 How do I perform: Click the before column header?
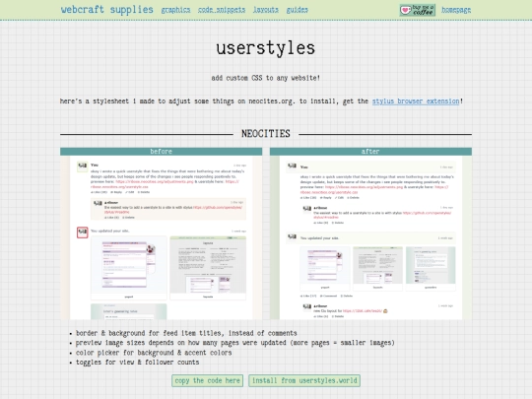tap(162, 152)
